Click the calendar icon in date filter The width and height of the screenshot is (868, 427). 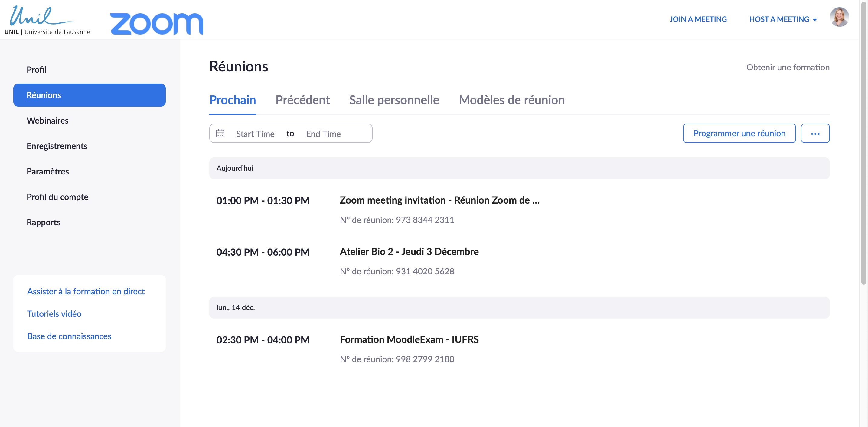[220, 133]
